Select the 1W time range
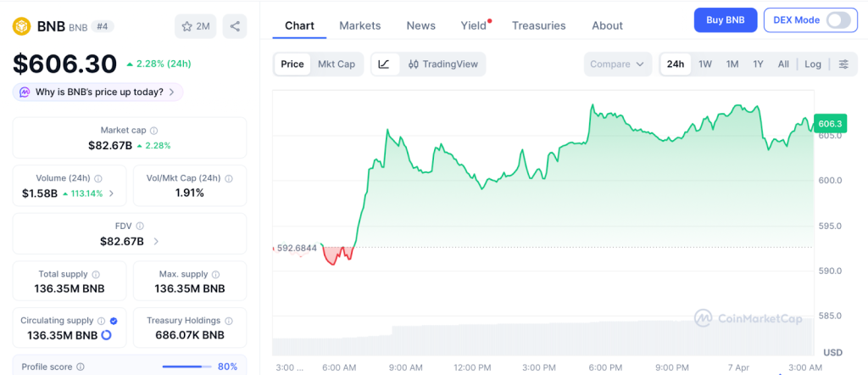868x375 pixels. tap(704, 64)
